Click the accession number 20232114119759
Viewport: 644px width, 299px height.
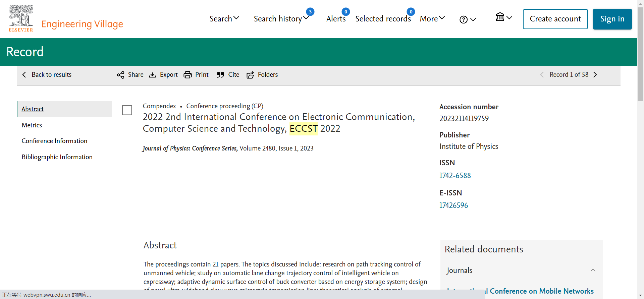[464, 118]
